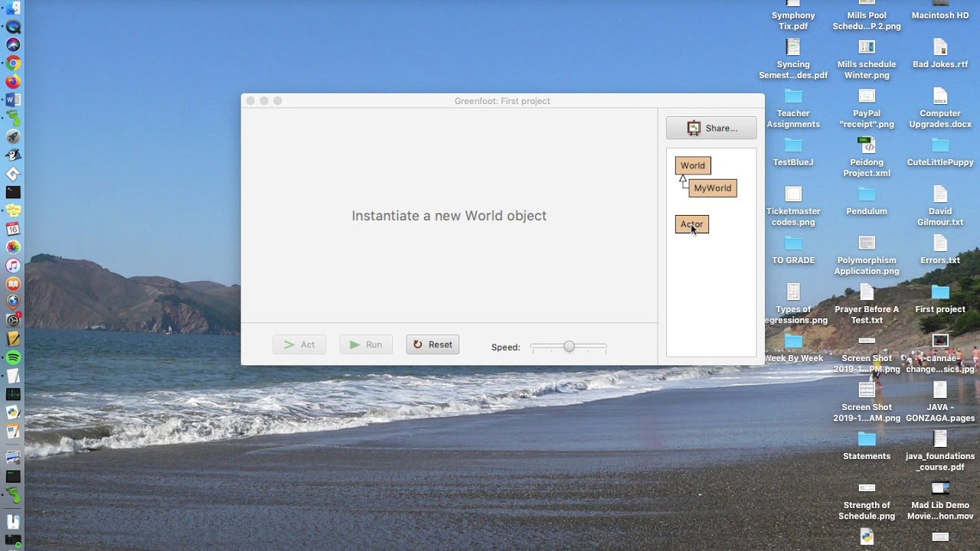Open the Week By Week folder
Viewport: 980px width, 551px height.
[793, 347]
